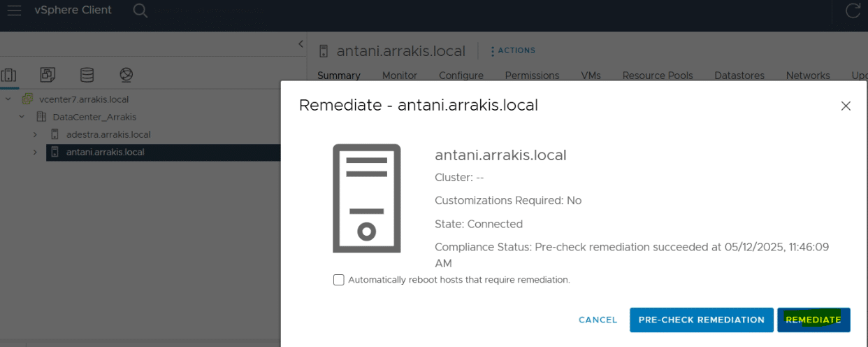The width and height of the screenshot is (868, 347).
Task: Open the hamburger navigation menu
Action: [14, 10]
